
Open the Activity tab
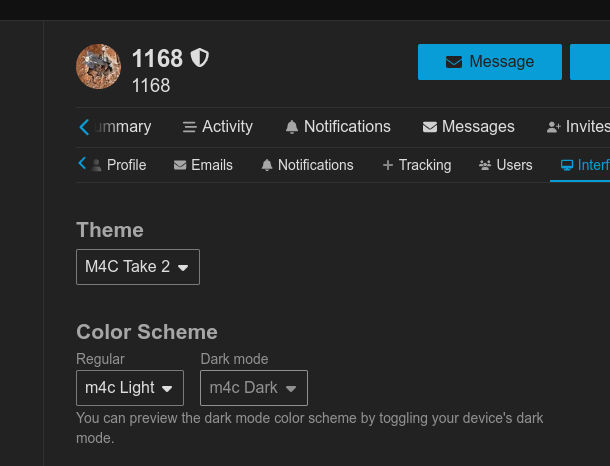tap(217, 127)
